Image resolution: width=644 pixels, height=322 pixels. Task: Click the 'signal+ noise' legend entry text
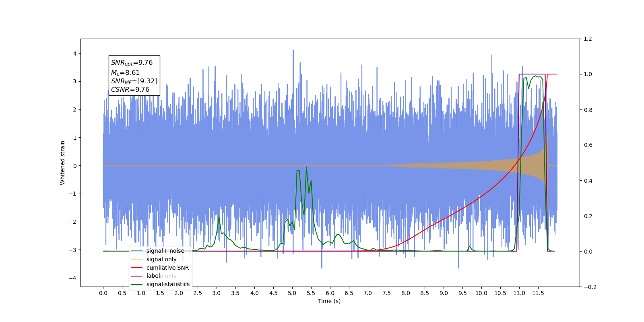pos(165,251)
